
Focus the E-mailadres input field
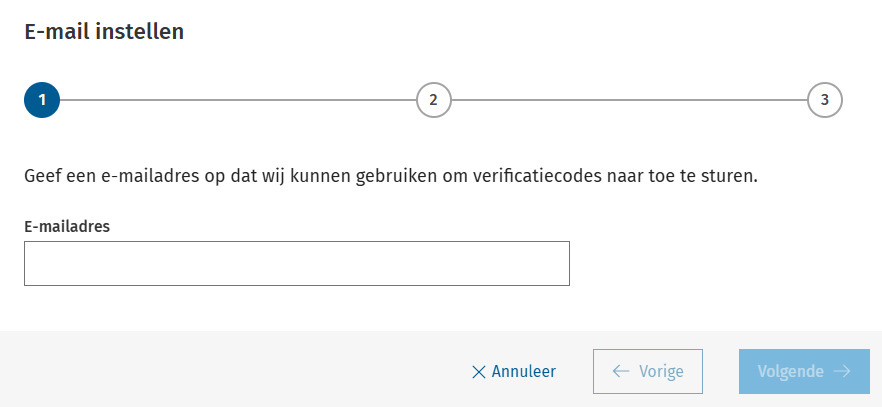[297, 263]
